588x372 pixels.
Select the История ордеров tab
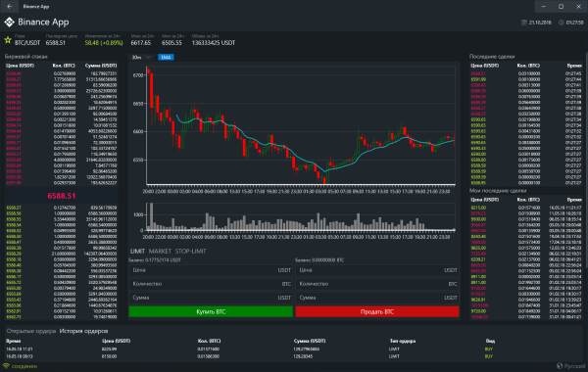click(x=83, y=331)
